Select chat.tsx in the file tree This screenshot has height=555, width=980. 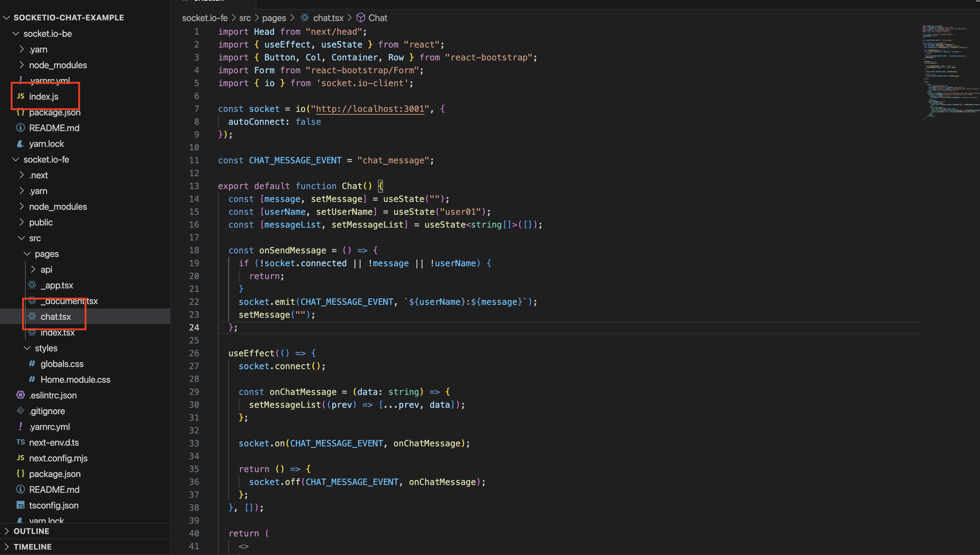pos(56,316)
